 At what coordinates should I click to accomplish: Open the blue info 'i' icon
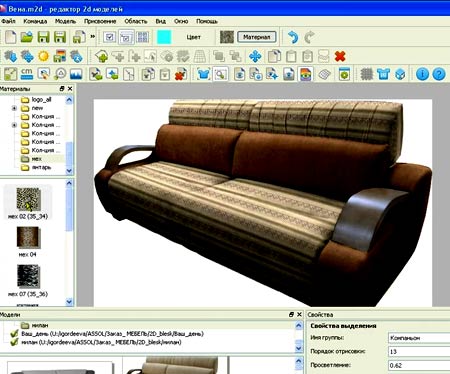coord(422,74)
